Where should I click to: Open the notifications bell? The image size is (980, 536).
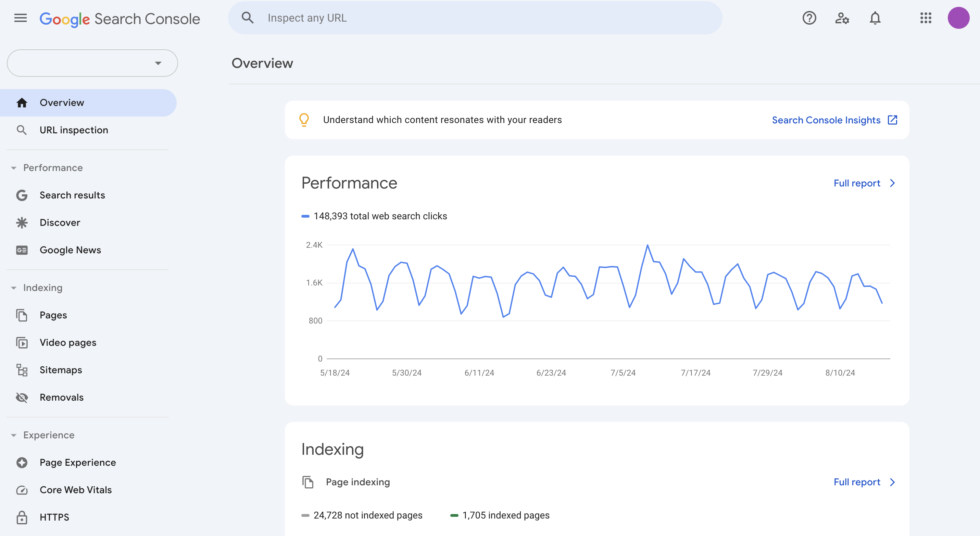875,18
